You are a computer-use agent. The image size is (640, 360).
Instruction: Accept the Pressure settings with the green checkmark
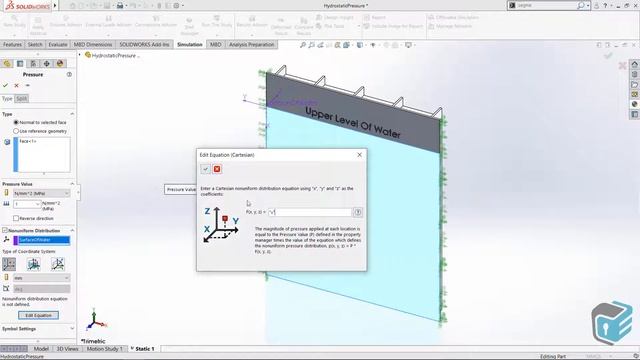(5, 85)
